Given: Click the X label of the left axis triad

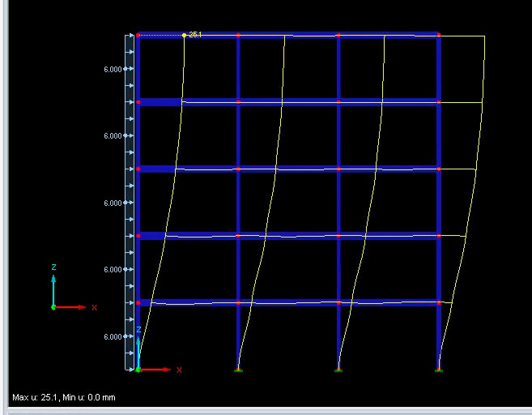Looking at the screenshot, I should pos(94,308).
